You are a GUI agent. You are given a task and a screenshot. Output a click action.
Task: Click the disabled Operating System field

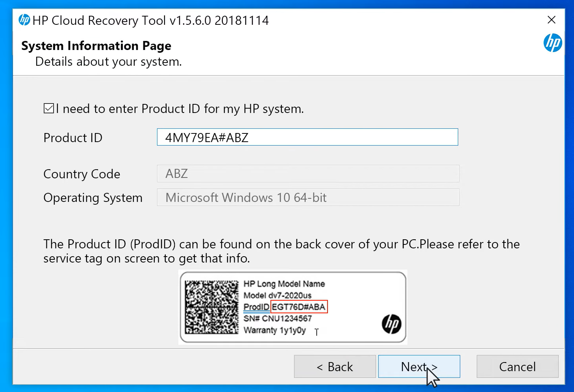[x=308, y=198]
